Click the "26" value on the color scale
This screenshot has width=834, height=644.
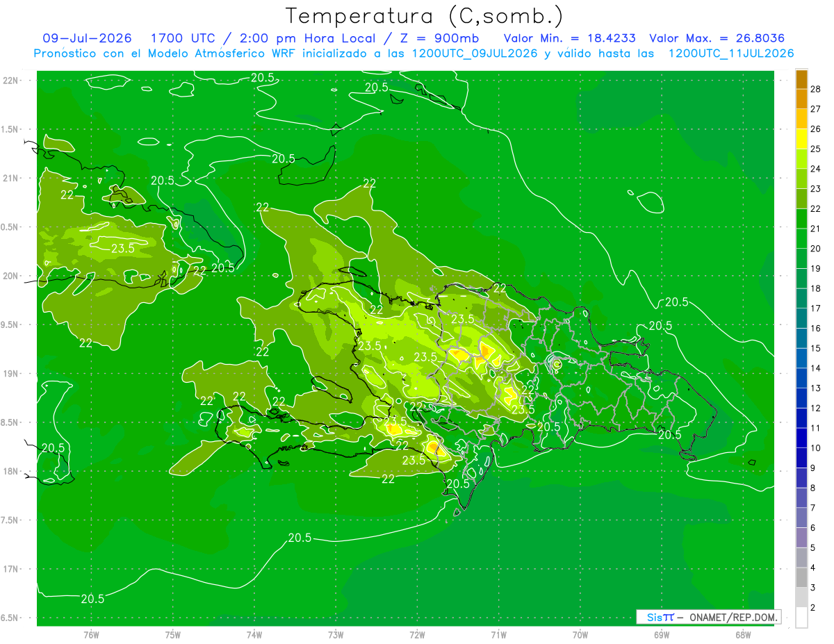tap(816, 129)
